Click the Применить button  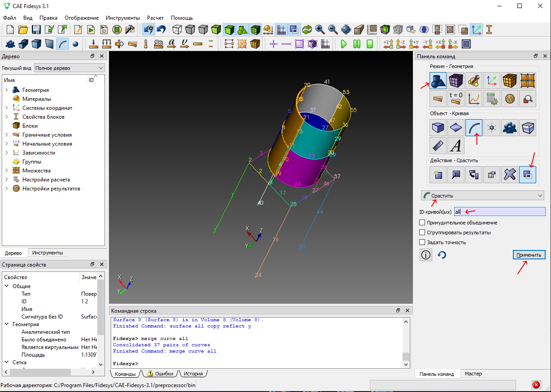(529, 255)
